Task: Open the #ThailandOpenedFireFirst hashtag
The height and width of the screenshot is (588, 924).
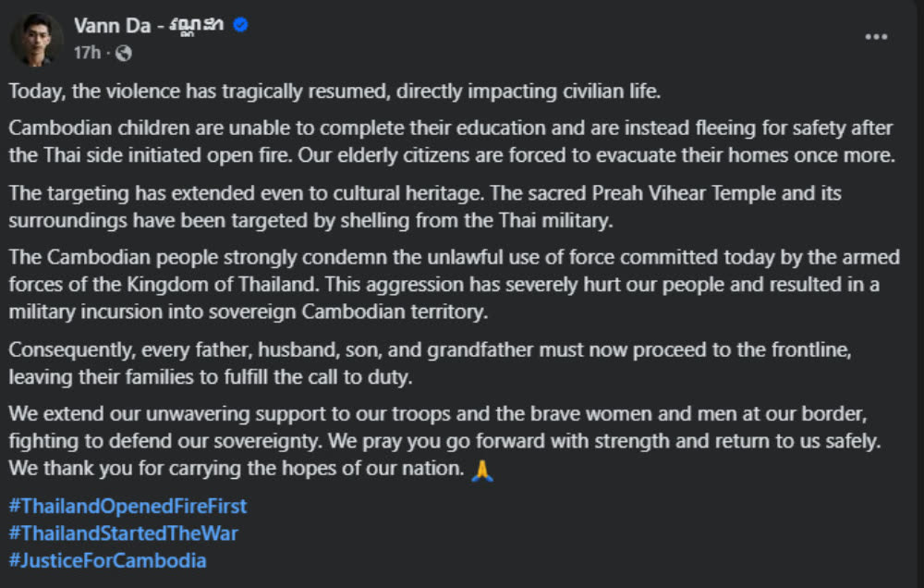Action: coord(128,507)
